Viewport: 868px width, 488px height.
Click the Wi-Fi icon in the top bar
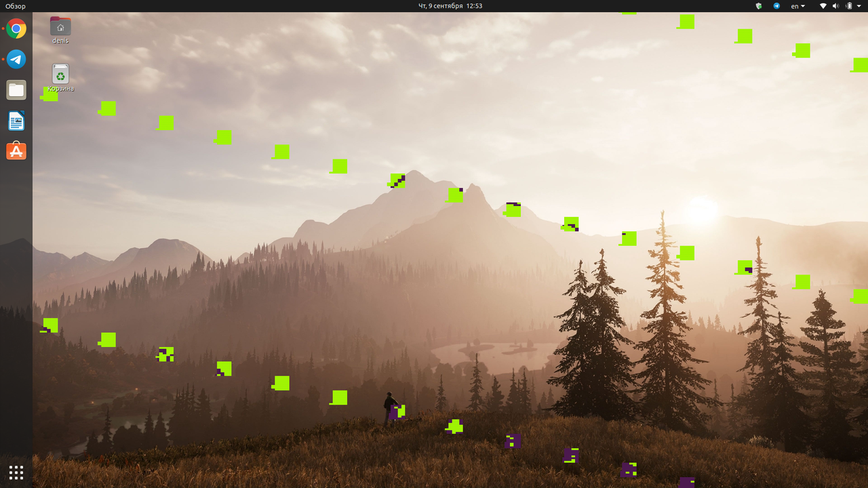pyautogui.click(x=823, y=5)
